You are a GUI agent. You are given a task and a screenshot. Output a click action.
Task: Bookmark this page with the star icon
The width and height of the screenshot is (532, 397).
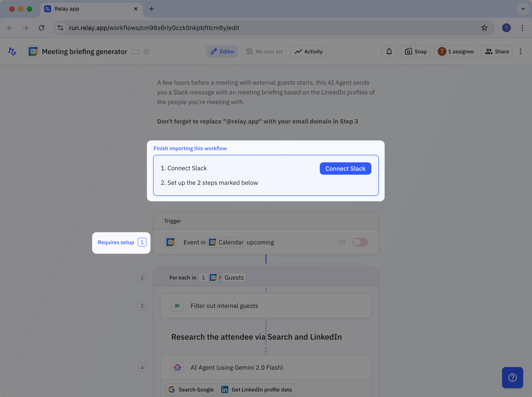[x=484, y=28]
